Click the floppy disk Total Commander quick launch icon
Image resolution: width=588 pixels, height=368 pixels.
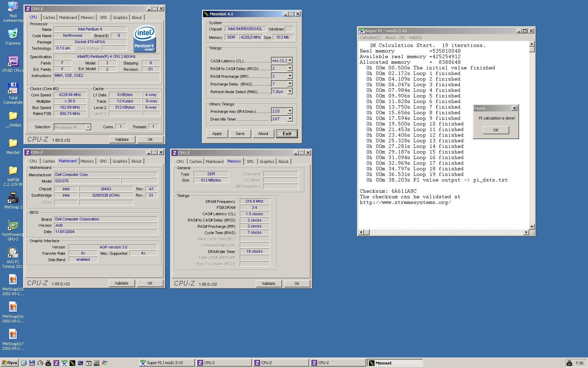32,363
